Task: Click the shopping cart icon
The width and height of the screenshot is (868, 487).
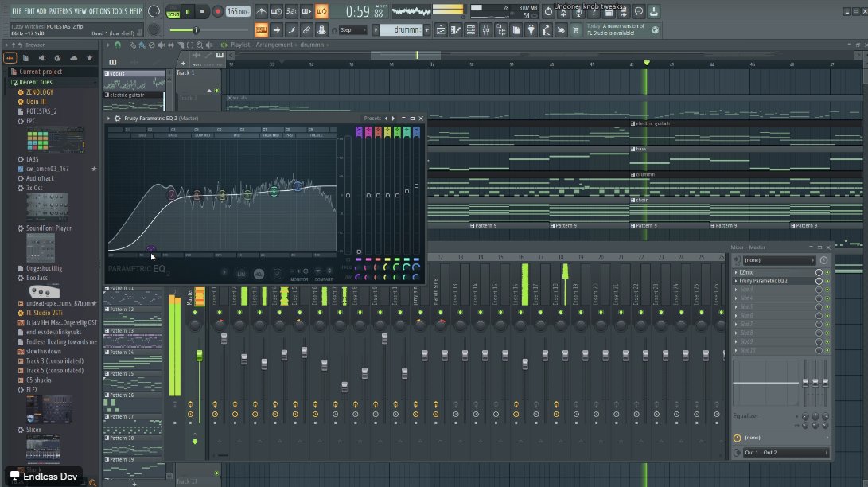Action: click(x=576, y=30)
